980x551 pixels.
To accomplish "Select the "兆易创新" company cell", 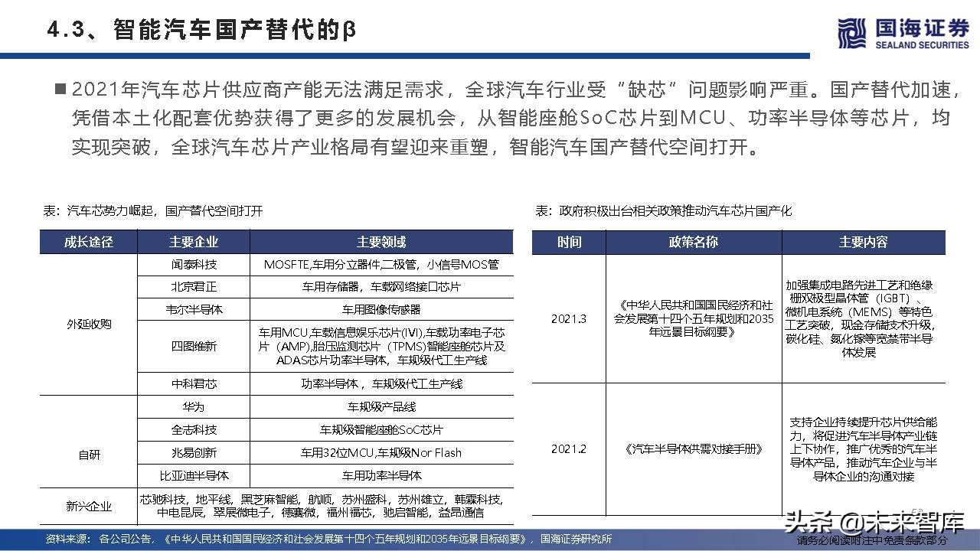I will [x=194, y=452].
